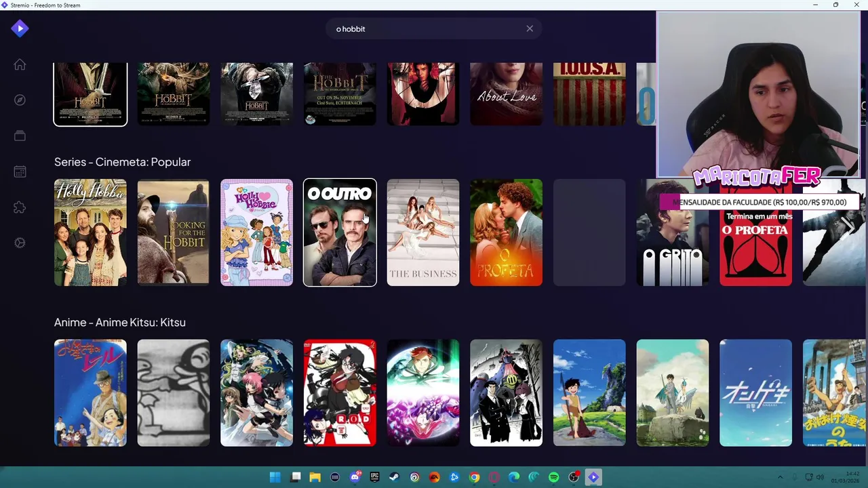
Task: Open the animated Holly Hobbie poster
Action: [256, 232]
